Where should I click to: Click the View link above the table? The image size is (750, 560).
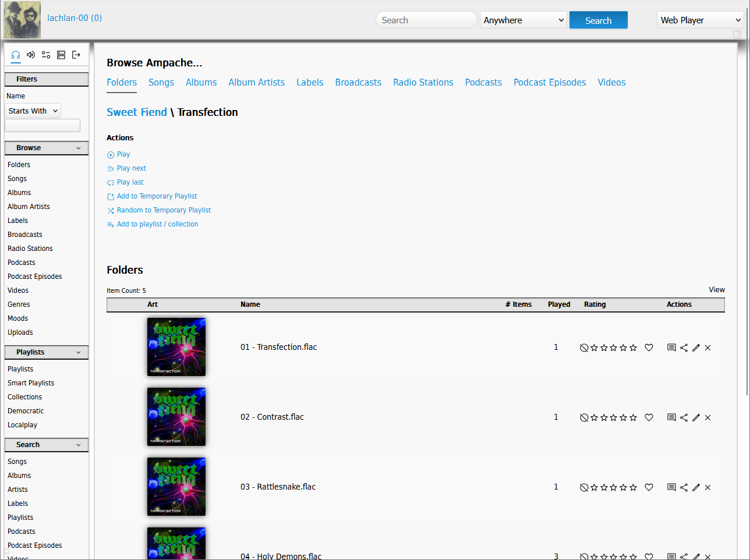[x=717, y=290]
